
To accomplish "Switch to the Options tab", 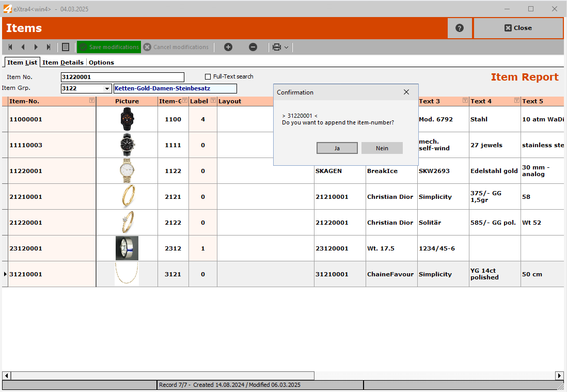I will pos(101,62).
